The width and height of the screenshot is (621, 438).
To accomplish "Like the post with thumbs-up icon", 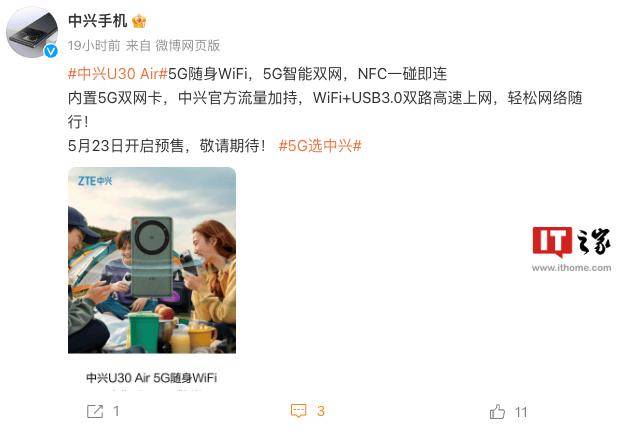I will tap(497, 411).
